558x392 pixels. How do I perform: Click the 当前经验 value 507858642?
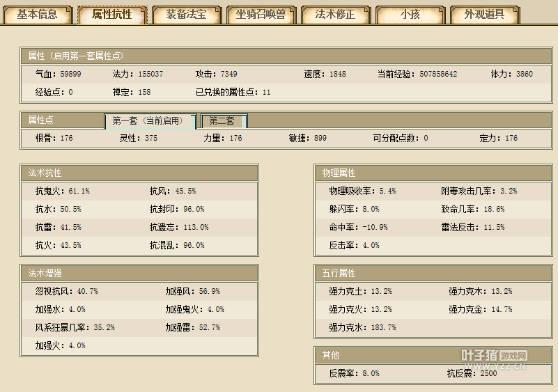point(438,74)
